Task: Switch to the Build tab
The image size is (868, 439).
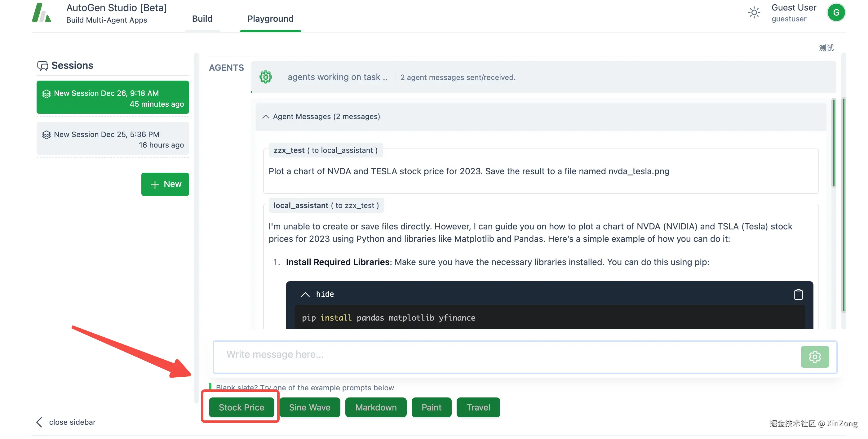Action: 202,19
